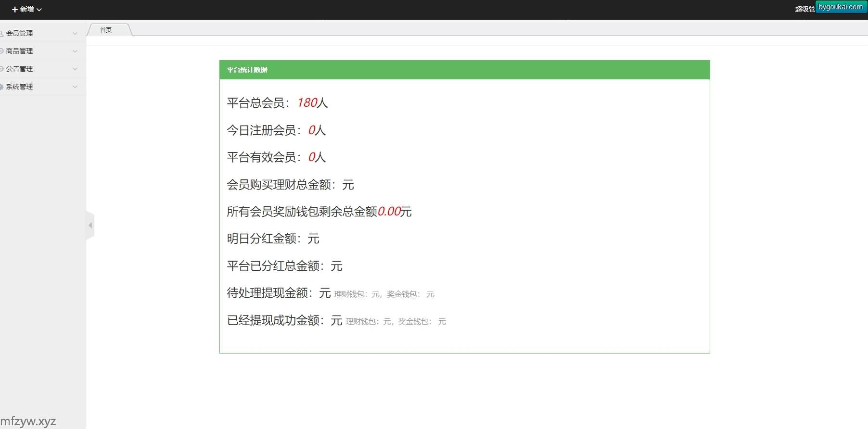
Task: Expand 会员管理 using its chevron
Action: (x=75, y=33)
